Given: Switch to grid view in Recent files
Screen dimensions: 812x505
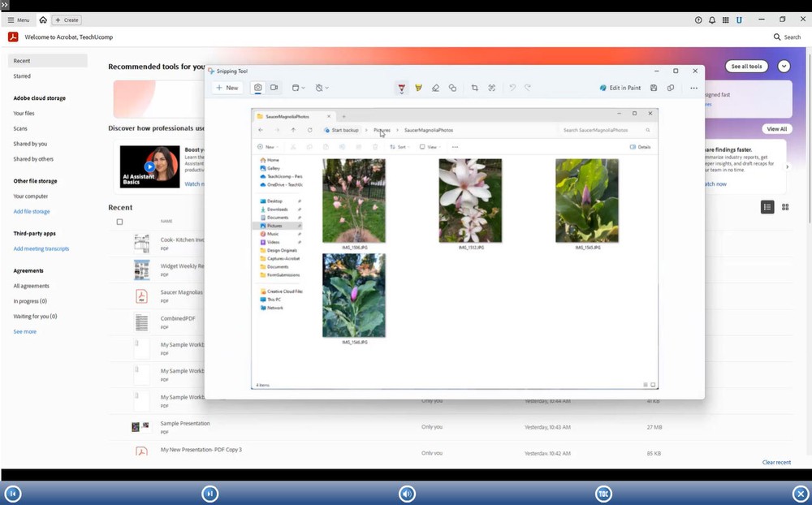Looking at the screenshot, I should pyautogui.click(x=785, y=207).
